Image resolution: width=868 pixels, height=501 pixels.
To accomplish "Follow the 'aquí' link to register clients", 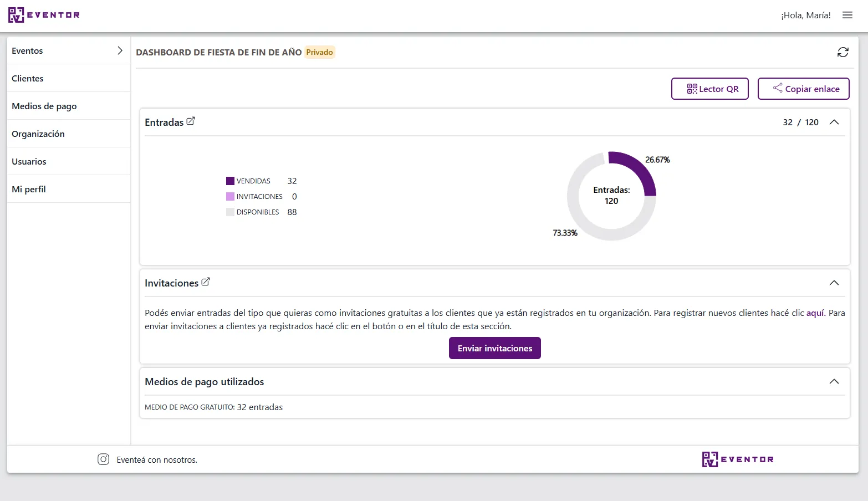I will pyautogui.click(x=815, y=313).
